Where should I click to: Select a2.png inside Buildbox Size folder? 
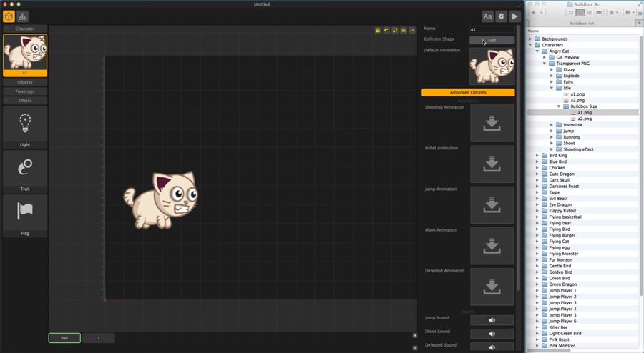click(x=585, y=119)
